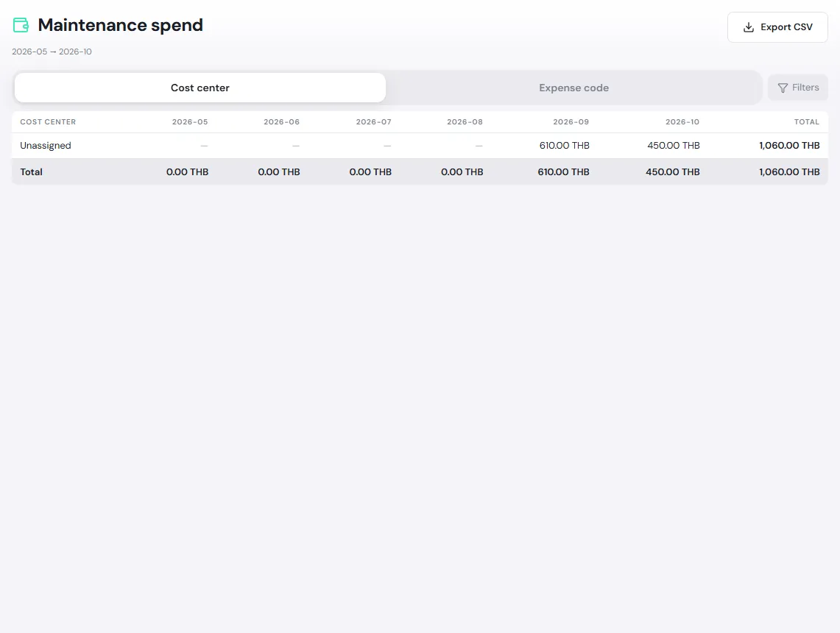Screen dimensions: 840x633
Task: Click Total row 450.00 THB cell
Action: click(673, 172)
